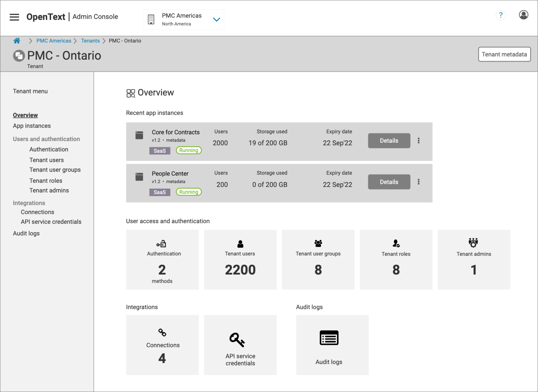
Task: Expand the PMC Americas organization dropdown
Action: tap(217, 20)
